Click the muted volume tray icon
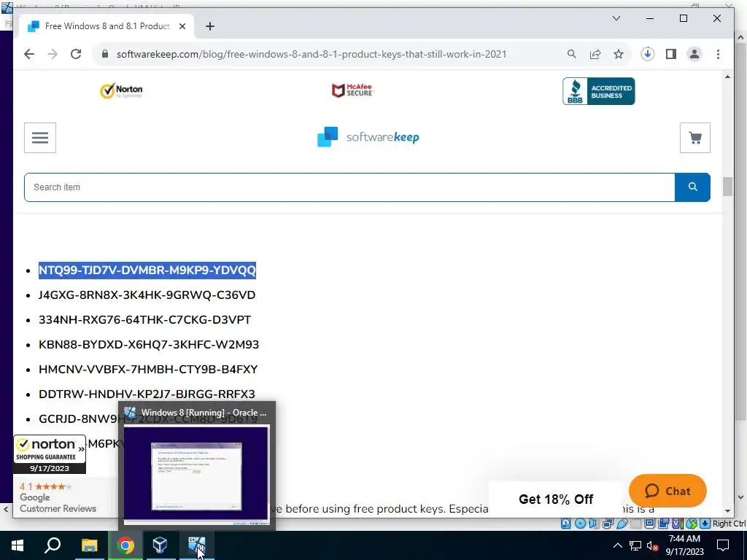 point(653,546)
